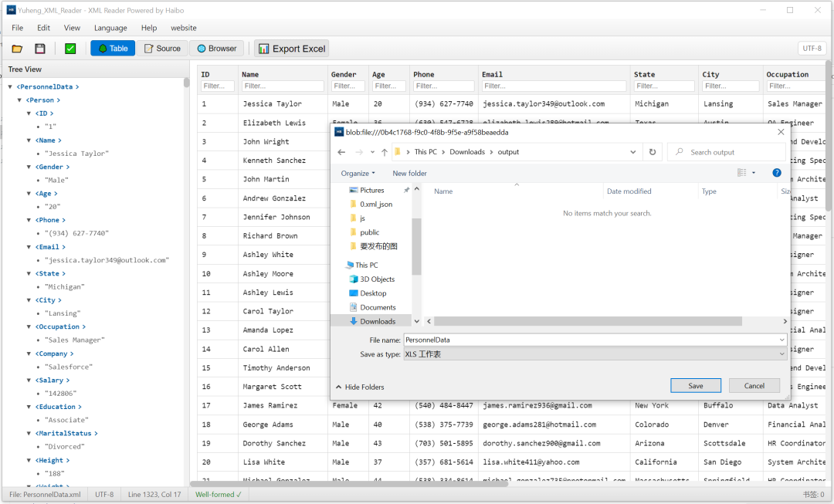Switch to Source view
Screen dimensions: 834x504
point(162,49)
